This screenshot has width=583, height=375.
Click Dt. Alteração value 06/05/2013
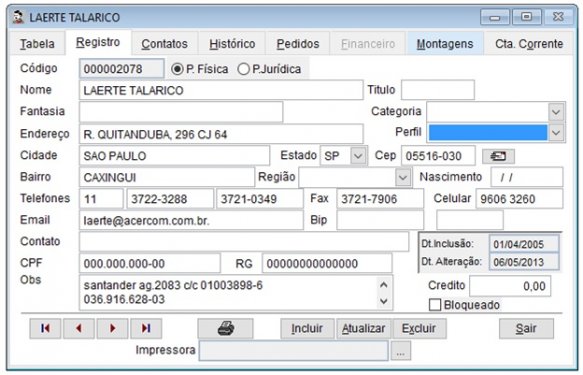tap(524, 262)
